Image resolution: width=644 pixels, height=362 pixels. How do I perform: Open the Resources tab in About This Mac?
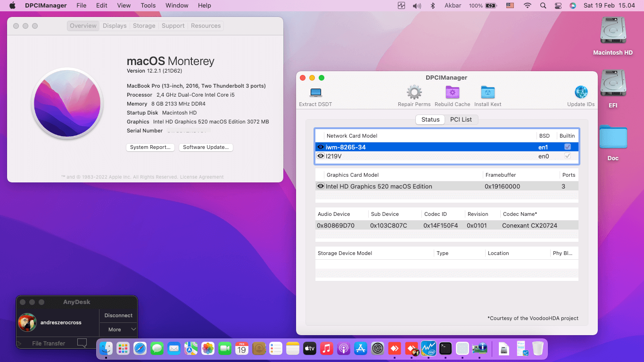coord(206,26)
